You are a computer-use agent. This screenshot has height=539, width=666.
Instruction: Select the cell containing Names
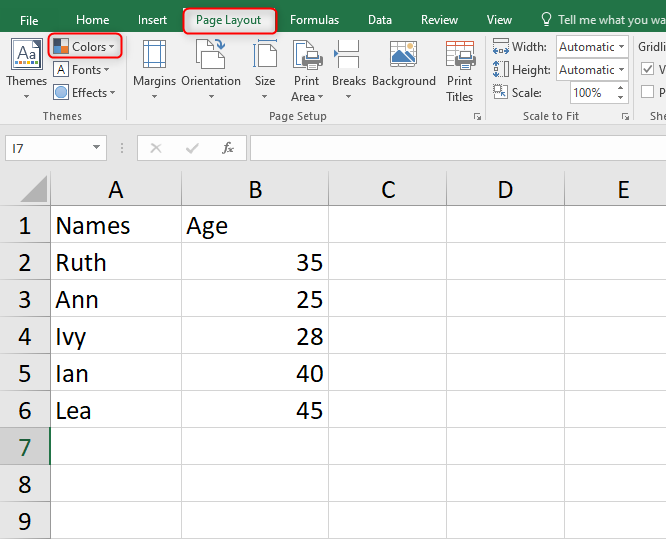(x=116, y=225)
